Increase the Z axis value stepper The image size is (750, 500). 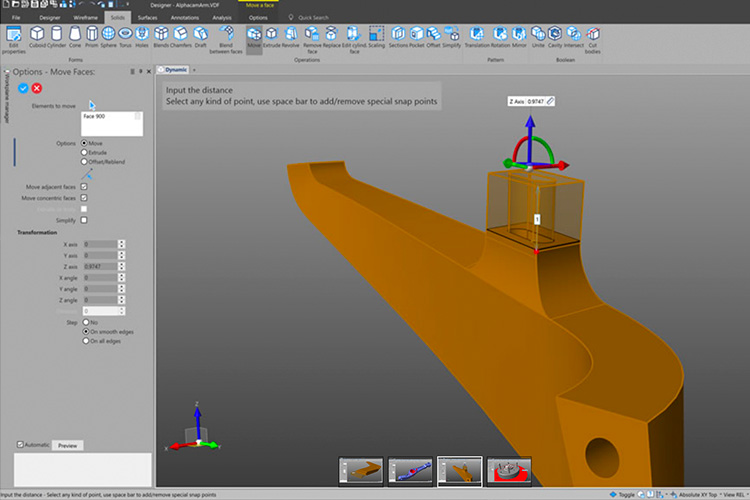tap(122, 265)
